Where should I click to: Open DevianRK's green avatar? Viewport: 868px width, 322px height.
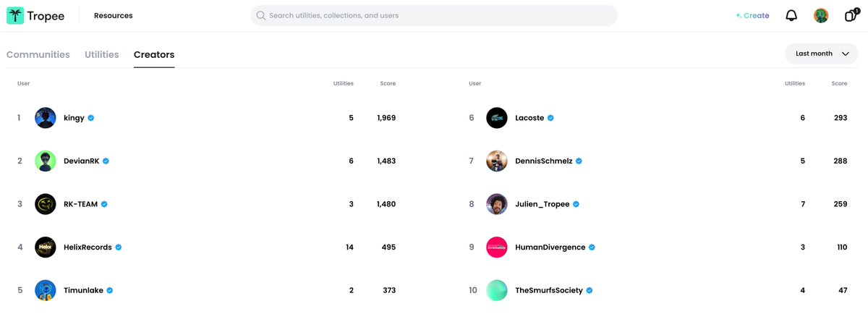pos(46,161)
